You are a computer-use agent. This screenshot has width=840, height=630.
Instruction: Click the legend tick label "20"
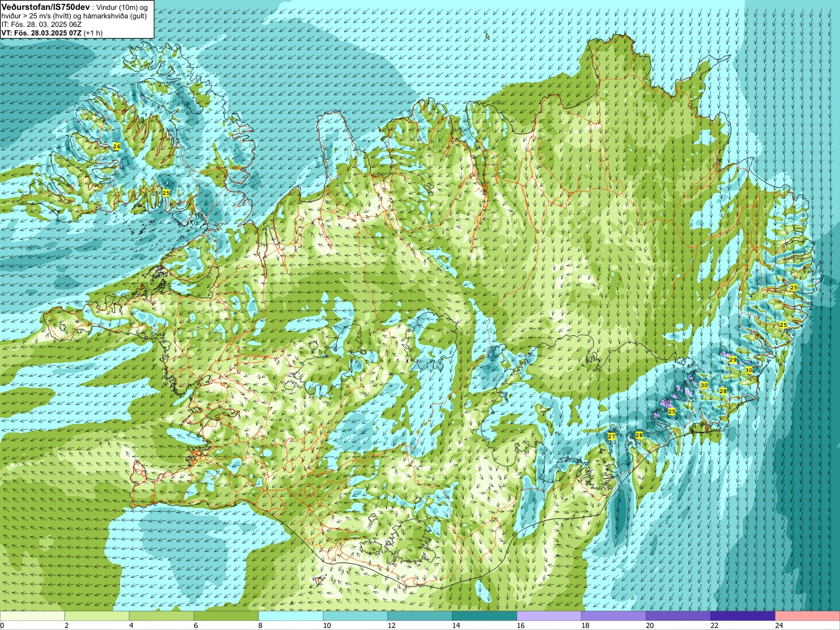[x=650, y=625]
